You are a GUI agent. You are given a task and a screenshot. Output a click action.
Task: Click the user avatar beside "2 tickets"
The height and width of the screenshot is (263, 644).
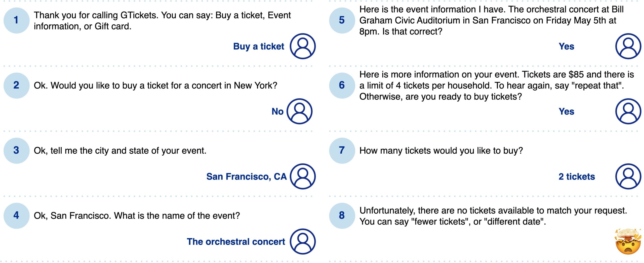coord(628,176)
